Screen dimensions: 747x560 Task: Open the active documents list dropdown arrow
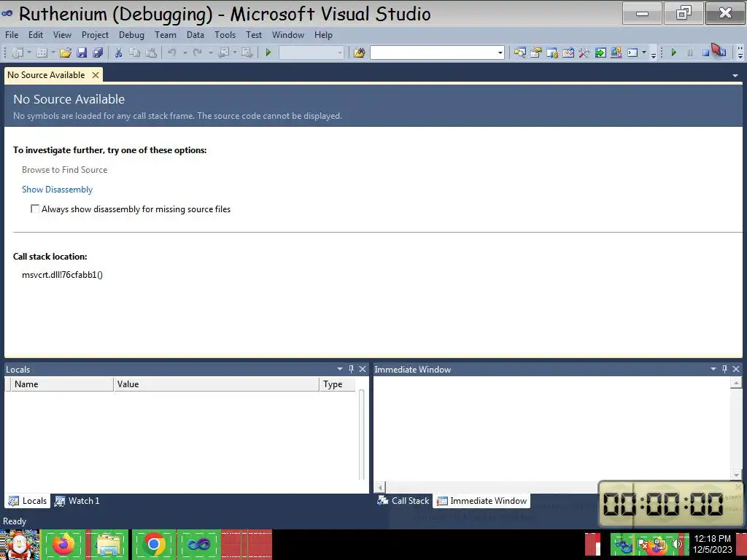tap(735, 76)
